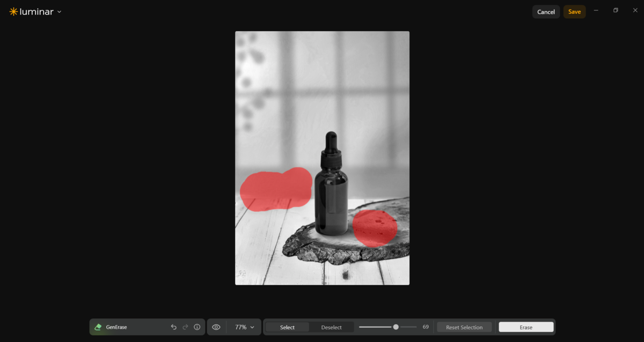644x342 pixels.
Task: Close the Luminar window
Action: [x=635, y=11]
